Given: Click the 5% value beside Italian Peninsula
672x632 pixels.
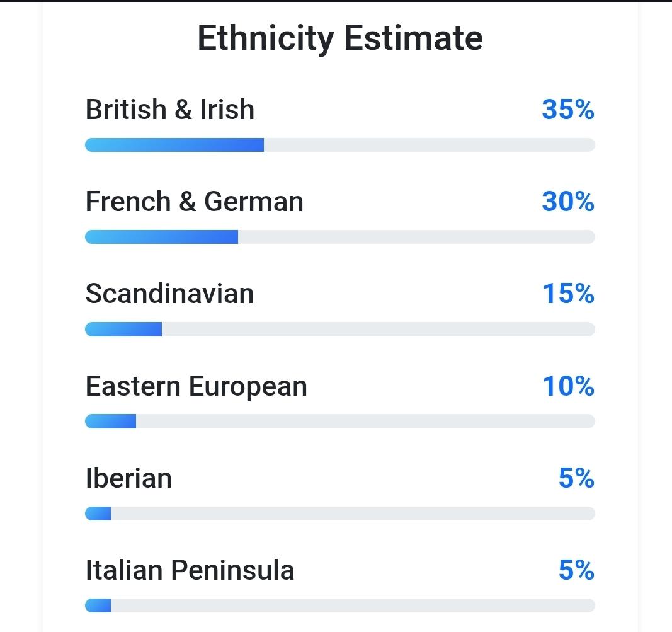Looking at the screenshot, I should tap(576, 570).
